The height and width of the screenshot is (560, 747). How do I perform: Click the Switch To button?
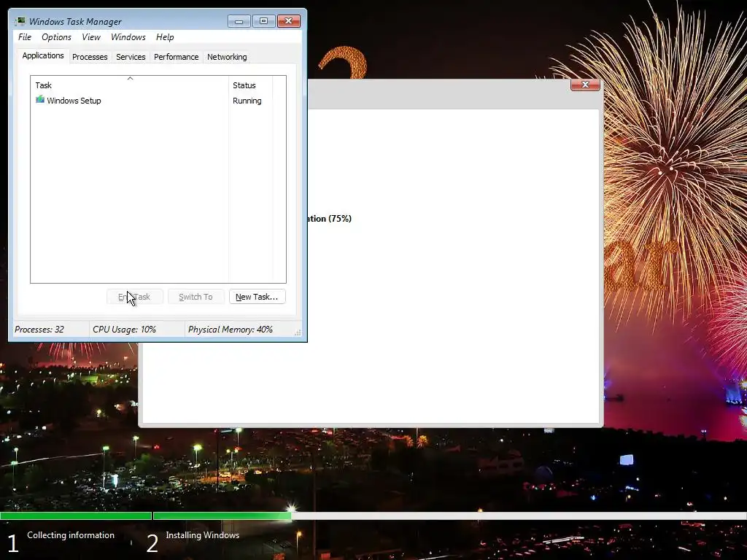point(196,297)
